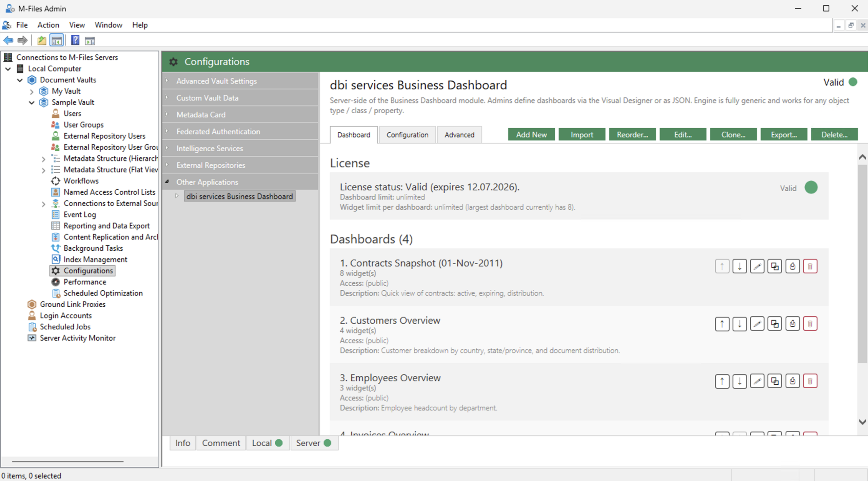Open the Comment tab at bottom
This screenshot has height=481, width=868.
(221, 443)
